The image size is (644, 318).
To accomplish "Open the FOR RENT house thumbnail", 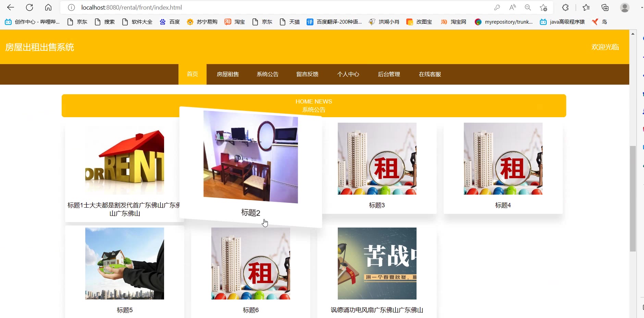I will click(x=125, y=159).
